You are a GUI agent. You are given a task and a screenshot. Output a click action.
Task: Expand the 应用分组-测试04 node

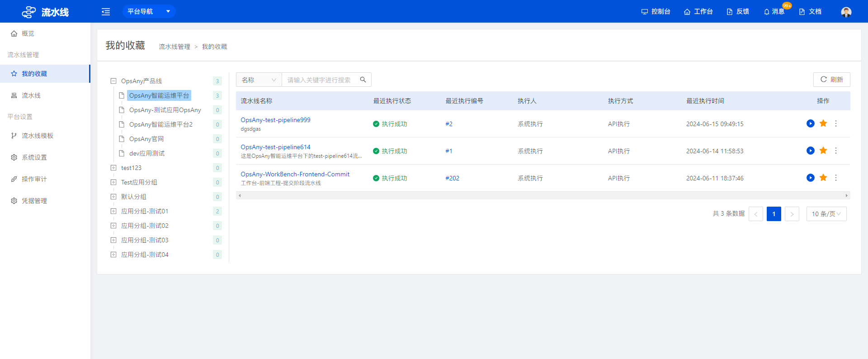113,255
